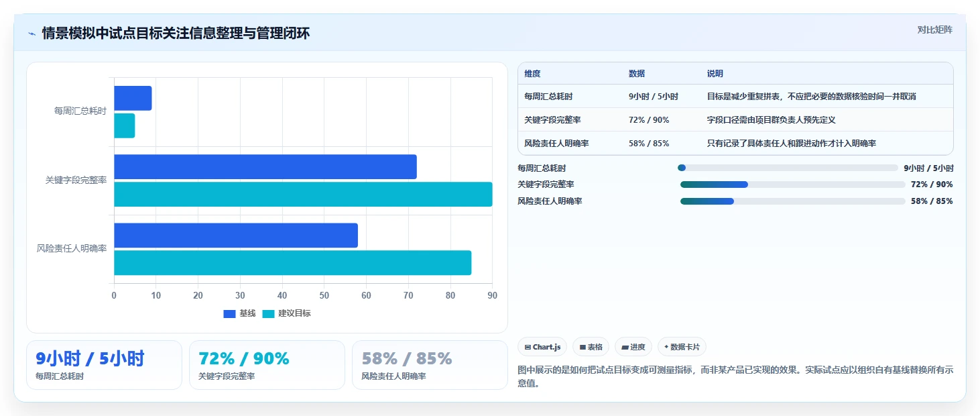Click the 风险责任人明确率 progress bar
Viewport: 980px width, 416px height.
[x=793, y=201]
